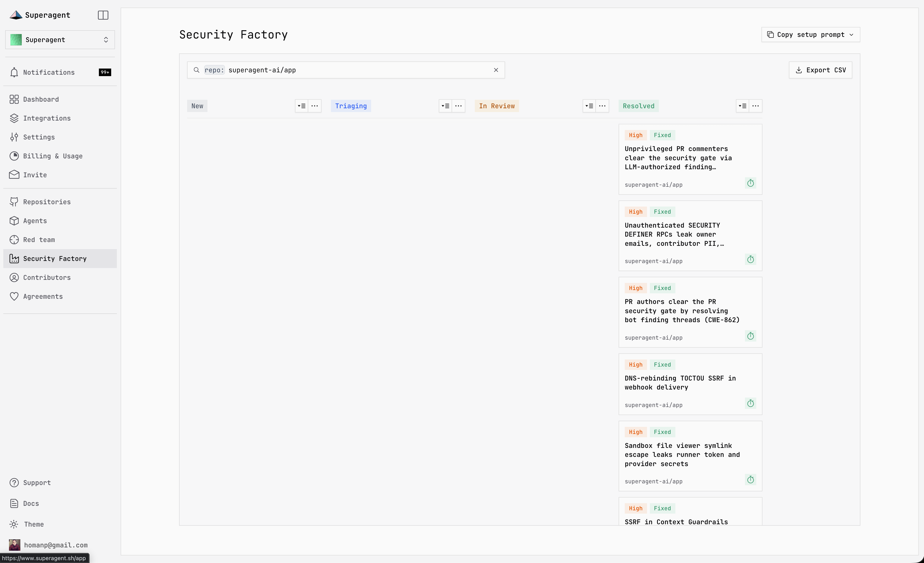Navigate to Repositories
The image size is (924, 563).
60,202
